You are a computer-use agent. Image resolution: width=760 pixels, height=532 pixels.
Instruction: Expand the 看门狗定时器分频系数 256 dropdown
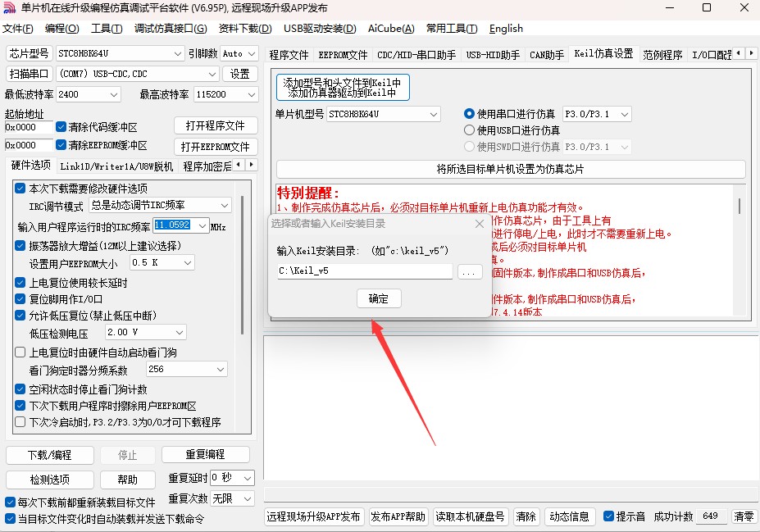tap(221, 369)
